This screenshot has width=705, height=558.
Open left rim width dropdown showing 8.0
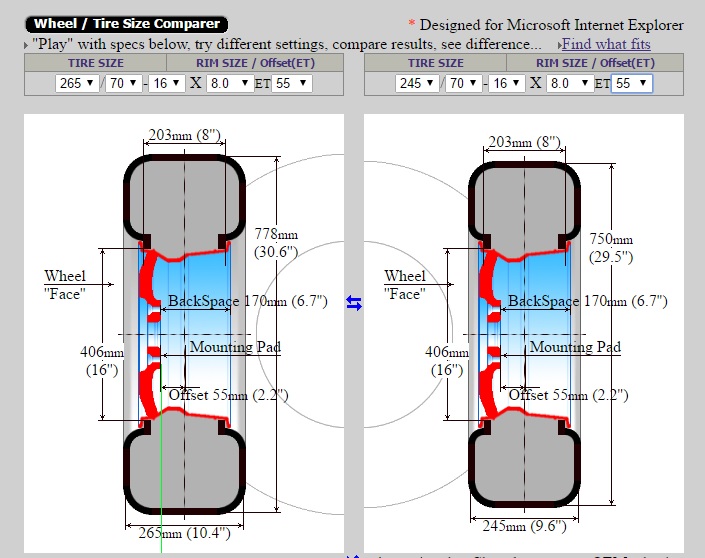pos(230,83)
